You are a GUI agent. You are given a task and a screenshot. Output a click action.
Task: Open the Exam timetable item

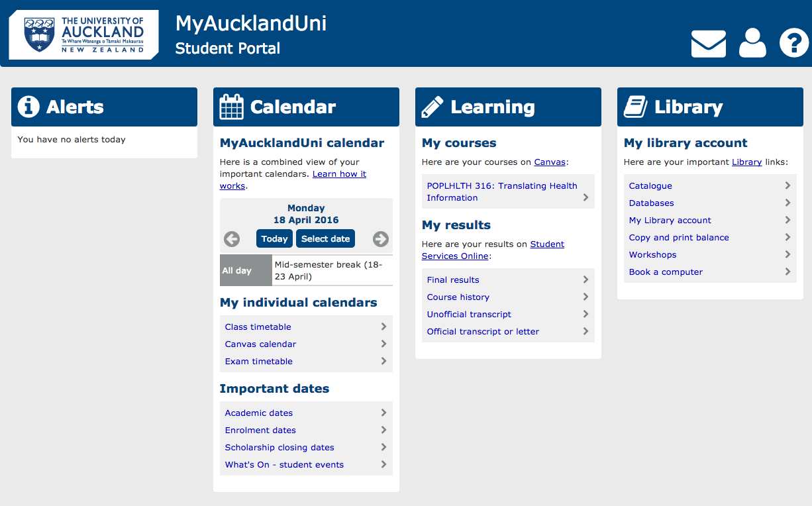point(306,361)
